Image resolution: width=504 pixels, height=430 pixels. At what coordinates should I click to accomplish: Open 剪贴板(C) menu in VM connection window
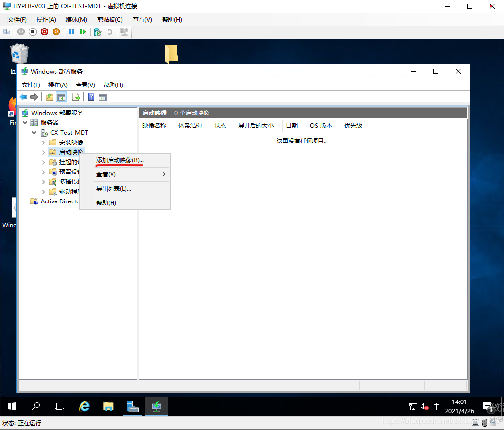pyautogui.click(x=110, y=20)
